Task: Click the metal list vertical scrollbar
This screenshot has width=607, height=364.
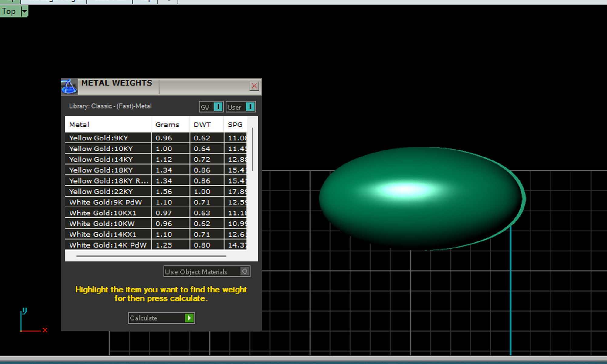Action: 253,150
